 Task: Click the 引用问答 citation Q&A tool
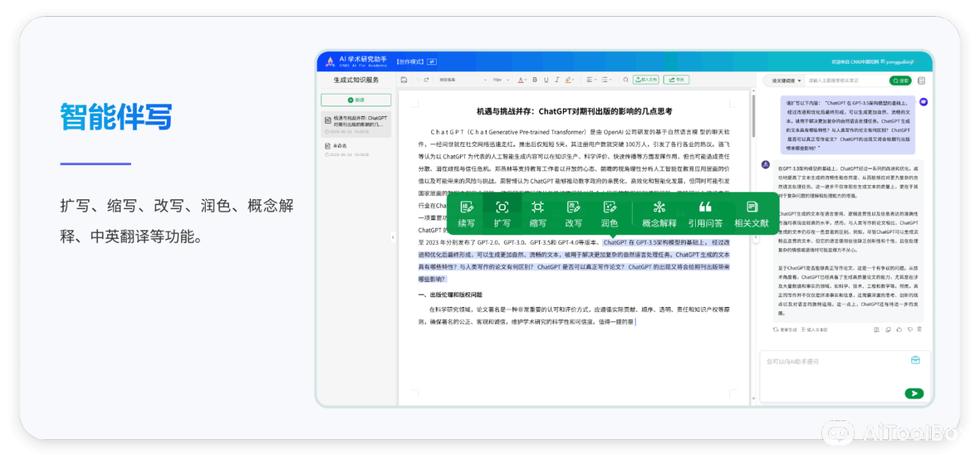point(705,215)
